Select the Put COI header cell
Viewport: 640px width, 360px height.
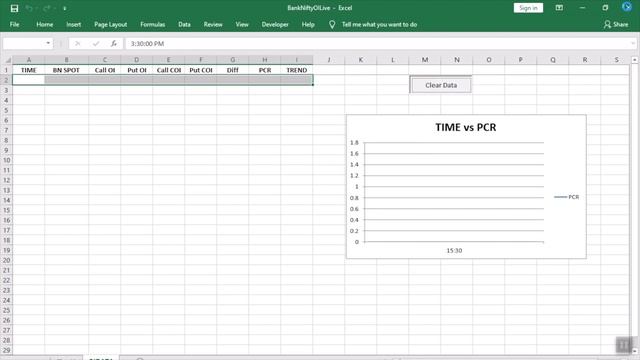[200, 70]
